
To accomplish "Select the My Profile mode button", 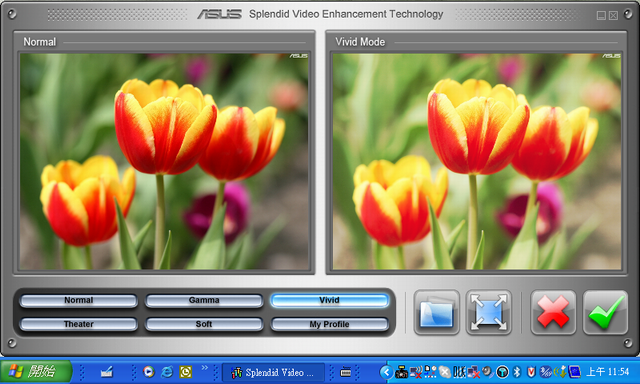I will (329, 324).
